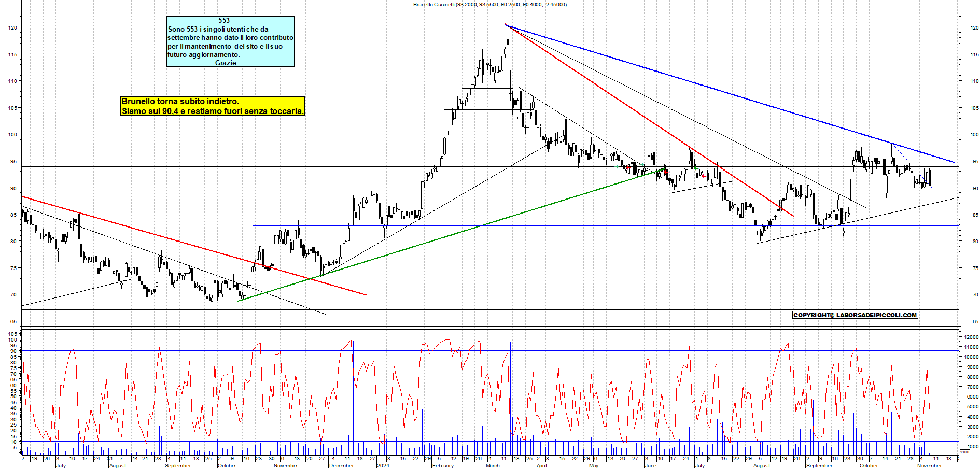Image resolution: width=980 pixels, height=468 pixels.
Task: Select the 11000 volume scale label
Action: click(x=971, y=347)
